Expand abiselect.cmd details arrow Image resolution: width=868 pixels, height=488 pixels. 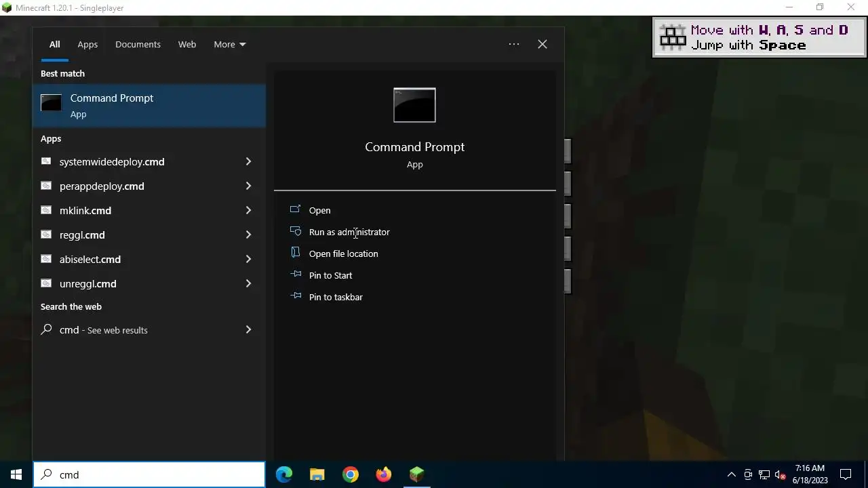tap(248, 259)
